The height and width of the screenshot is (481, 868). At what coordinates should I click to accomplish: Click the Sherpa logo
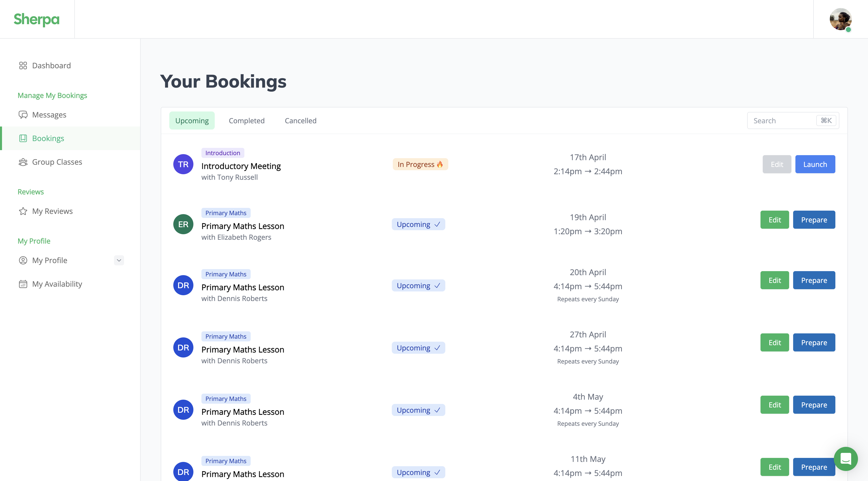36,19
